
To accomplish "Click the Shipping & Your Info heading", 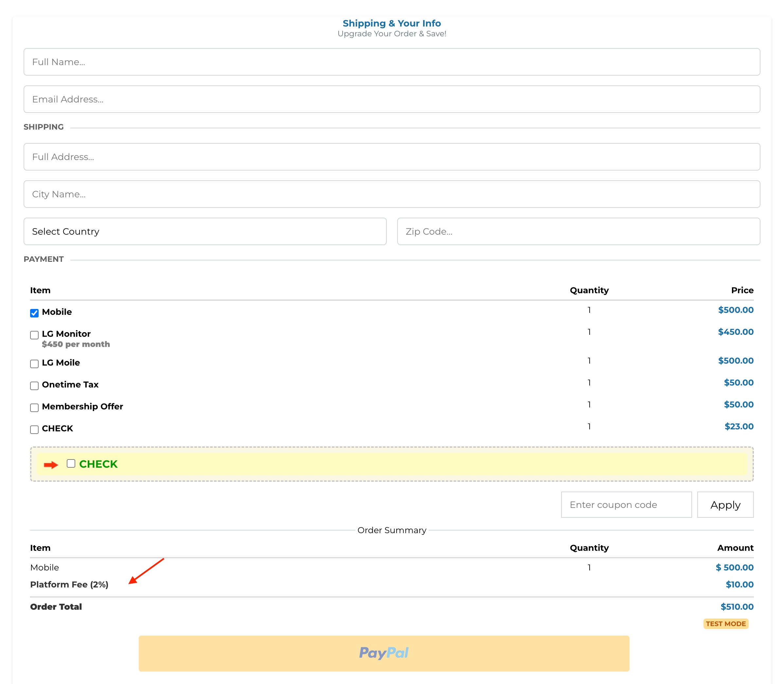I will click(392, 23).
